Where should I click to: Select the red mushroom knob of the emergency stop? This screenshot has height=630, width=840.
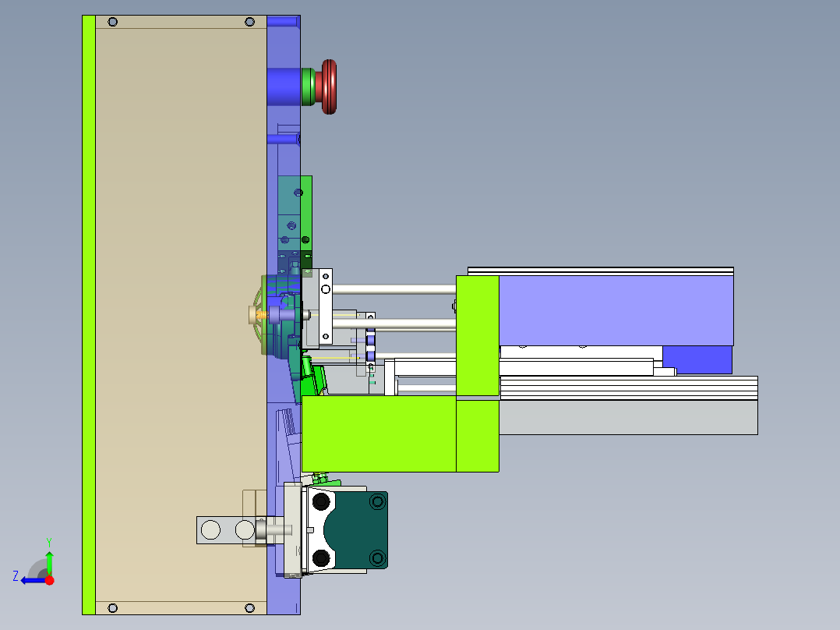click(x=328, y=87)
